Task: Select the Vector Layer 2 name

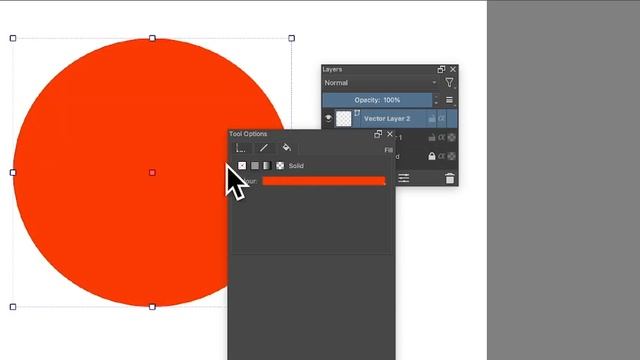Action: pos(387,119)
